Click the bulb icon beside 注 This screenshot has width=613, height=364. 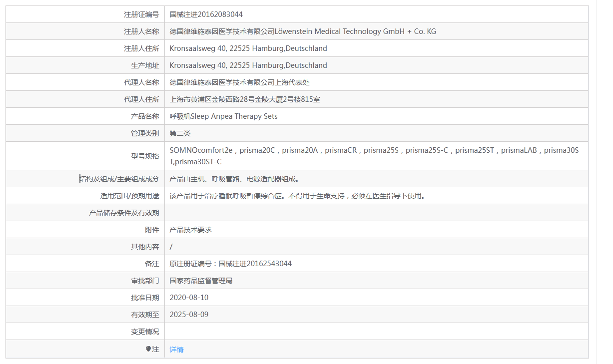click(x=148, y=350)
